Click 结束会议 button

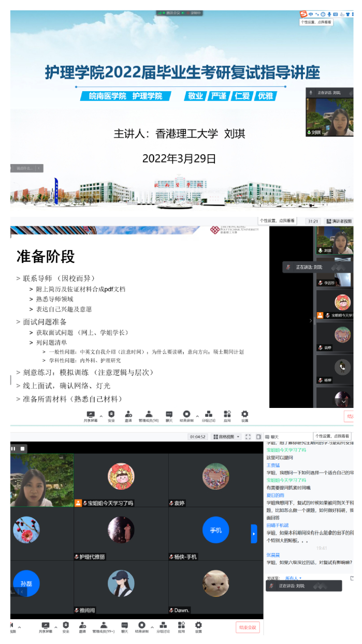(x=248, y=627)
